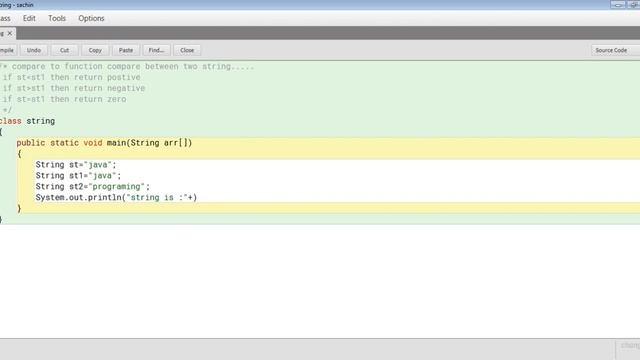Screen dimensions: 640x360
Task: Click the 'compare to function' comment line
Action: [x=127, y=66]
